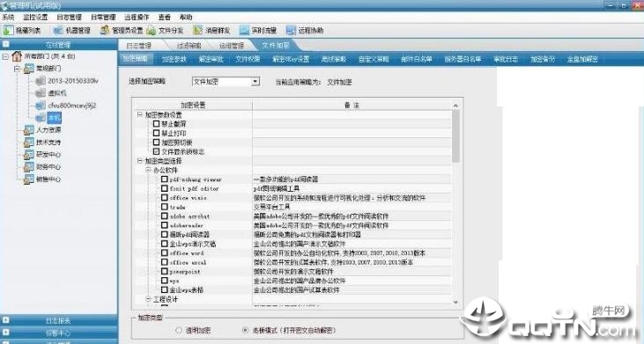
Task: Open the 选择加密策略 dropdown
Action: [255, 81]
